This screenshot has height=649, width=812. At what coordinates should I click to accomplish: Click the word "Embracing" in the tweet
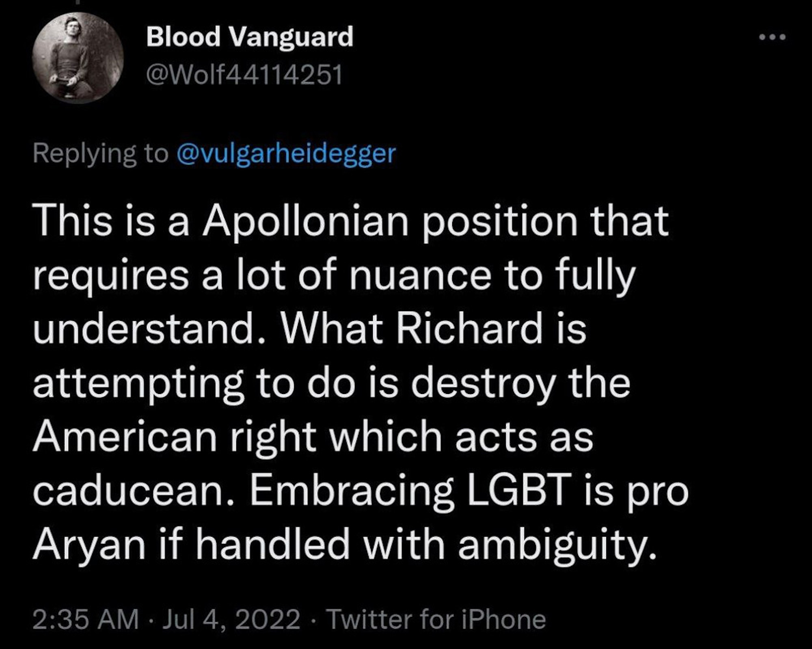coord(352,490)
